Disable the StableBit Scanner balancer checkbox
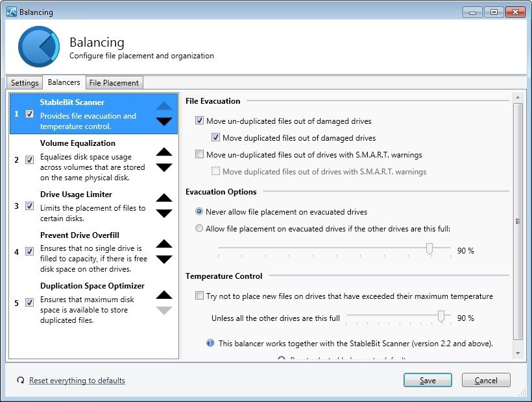The width and height of the screenshot is (532, 402). pos(29,114)
